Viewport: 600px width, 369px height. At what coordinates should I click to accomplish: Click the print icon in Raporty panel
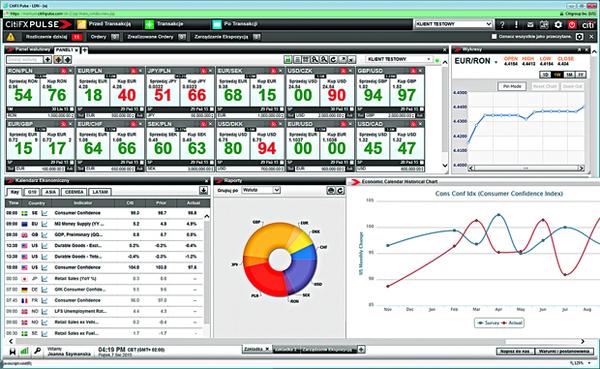pos(331,190)
